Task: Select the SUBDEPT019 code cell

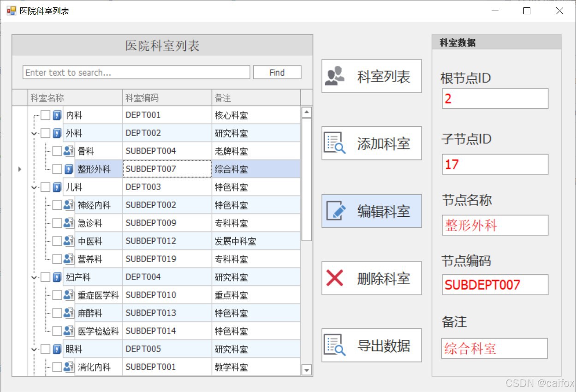Action: tap(167, 259)
